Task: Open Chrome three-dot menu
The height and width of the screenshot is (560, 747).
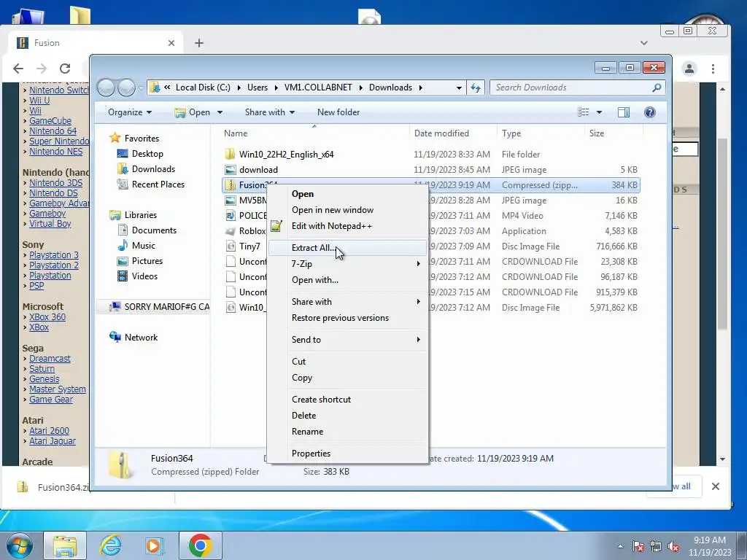Action: 713,69
